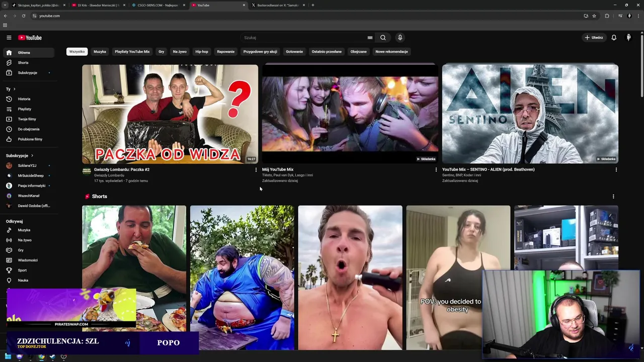The width and height of the screenshot is (644, 362).
Task: Select the Obejrzane filter chip
Action: tap(359, 51)
